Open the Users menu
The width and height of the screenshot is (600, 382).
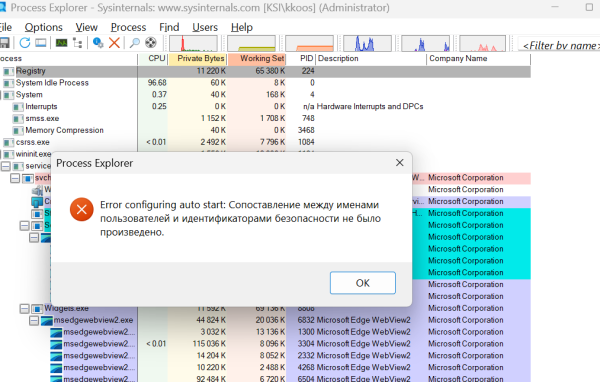point(205,27)
